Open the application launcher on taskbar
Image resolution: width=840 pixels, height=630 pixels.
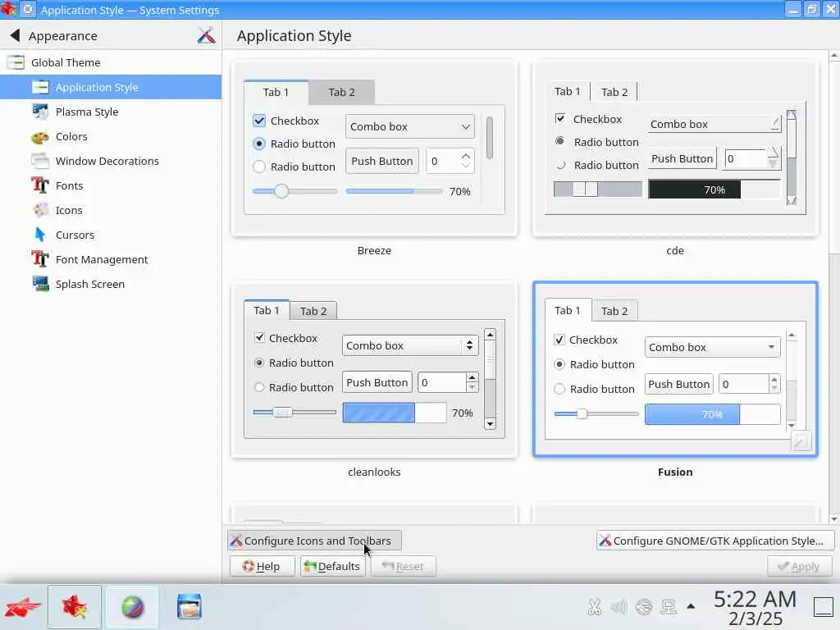[22, 607]
